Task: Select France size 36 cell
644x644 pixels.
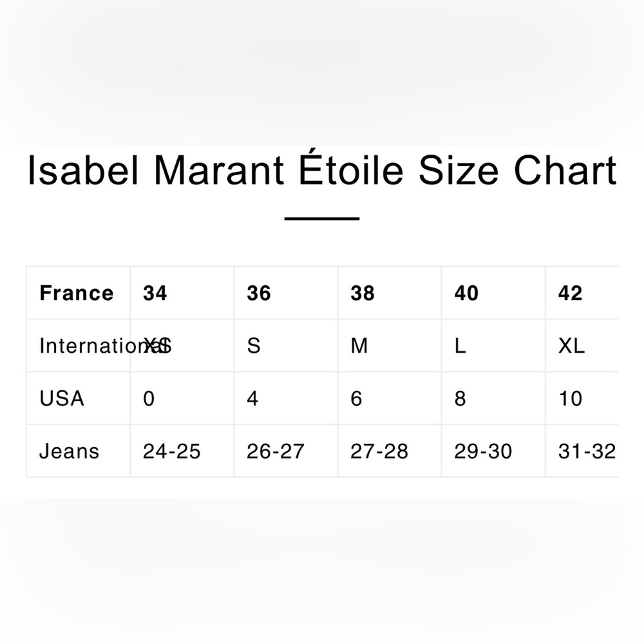Action: 259,294
